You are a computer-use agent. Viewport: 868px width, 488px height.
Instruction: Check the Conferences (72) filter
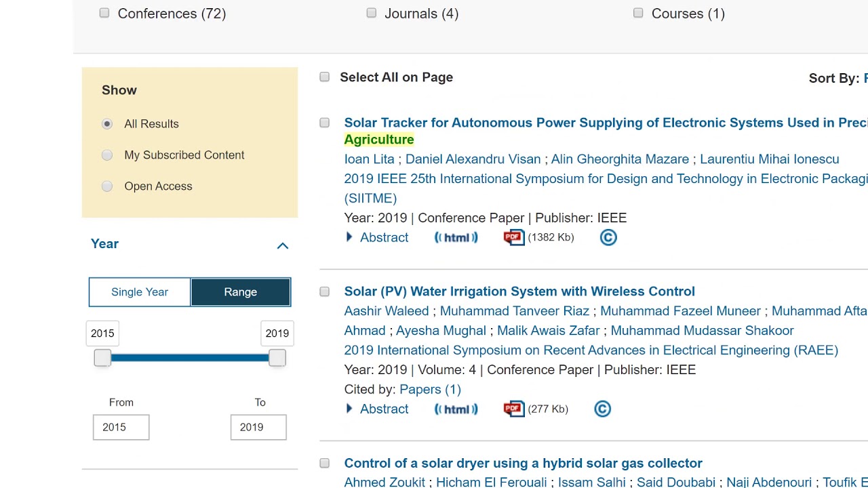(x=104, y=13)
